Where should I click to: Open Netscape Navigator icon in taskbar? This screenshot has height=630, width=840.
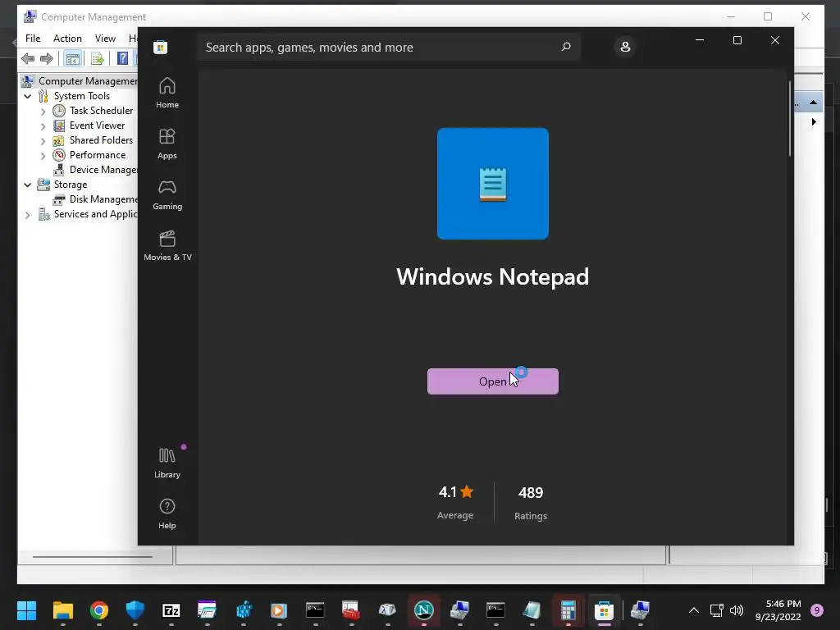(424, 609)
